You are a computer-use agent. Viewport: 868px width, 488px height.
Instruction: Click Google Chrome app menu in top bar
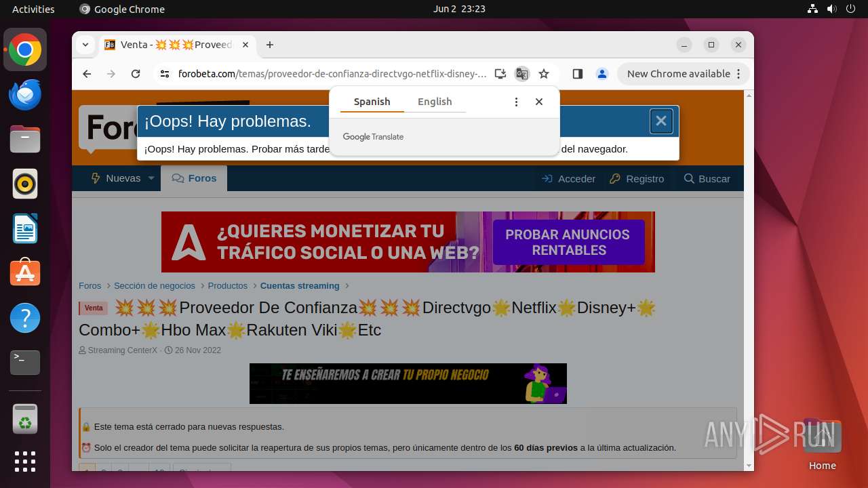pos(122,9)
